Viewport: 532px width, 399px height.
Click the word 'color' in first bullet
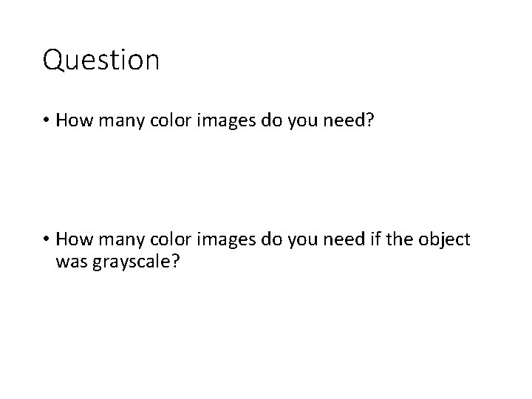(171, 120)
